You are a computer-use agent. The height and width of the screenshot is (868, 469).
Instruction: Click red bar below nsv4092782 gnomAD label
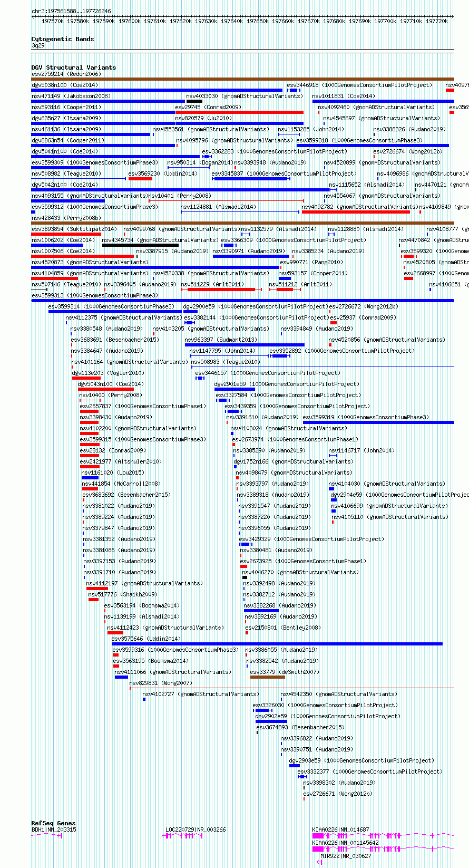coord(356,212)
